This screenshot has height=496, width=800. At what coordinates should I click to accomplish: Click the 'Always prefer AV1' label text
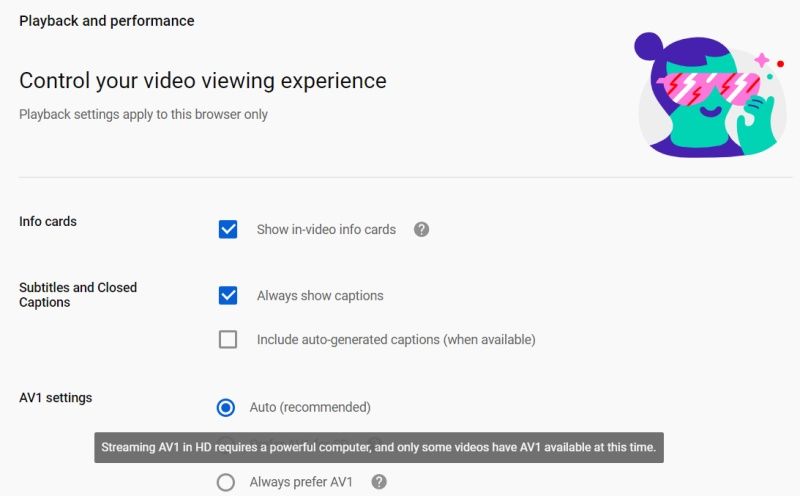(301, 482)
